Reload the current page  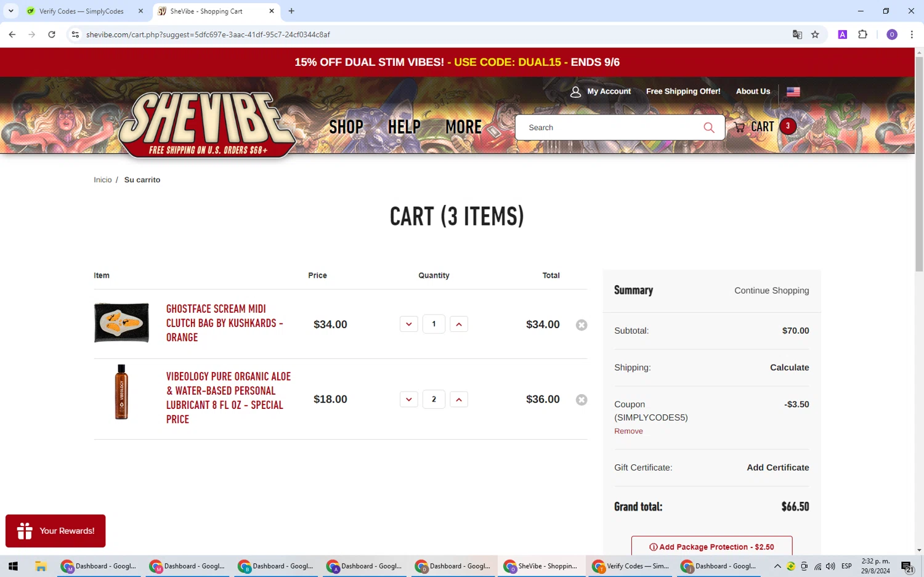(x=52, y=34)
